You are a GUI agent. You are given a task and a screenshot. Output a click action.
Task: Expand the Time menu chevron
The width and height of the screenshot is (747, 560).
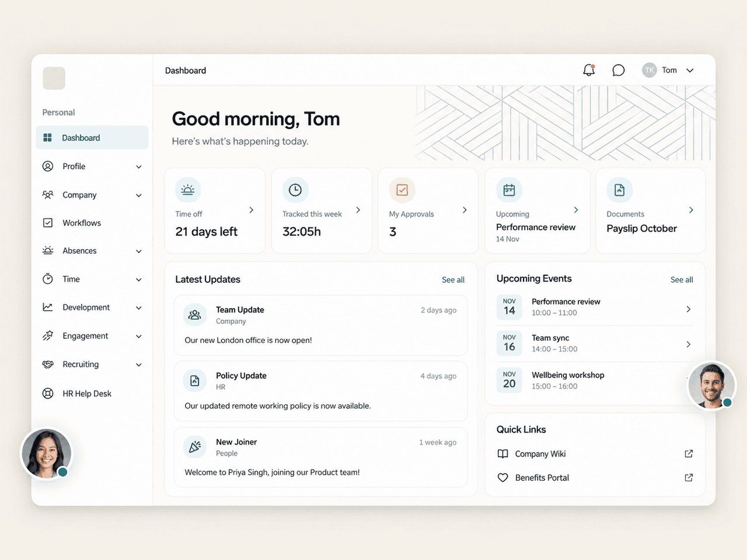[x=139, y=280]
